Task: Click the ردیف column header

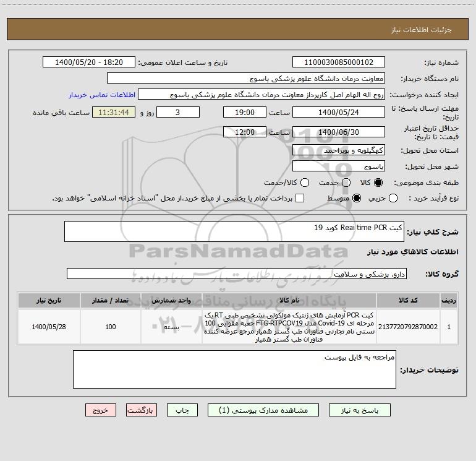Action: [x=449, y=300]
